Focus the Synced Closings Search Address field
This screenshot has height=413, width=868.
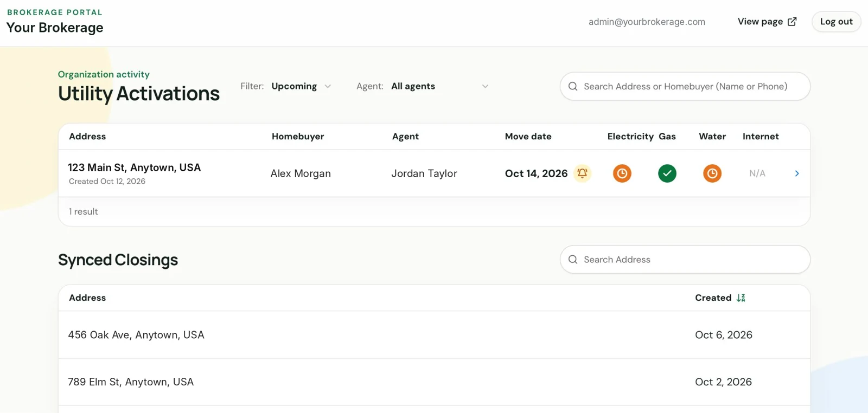(x=685, y=260)
